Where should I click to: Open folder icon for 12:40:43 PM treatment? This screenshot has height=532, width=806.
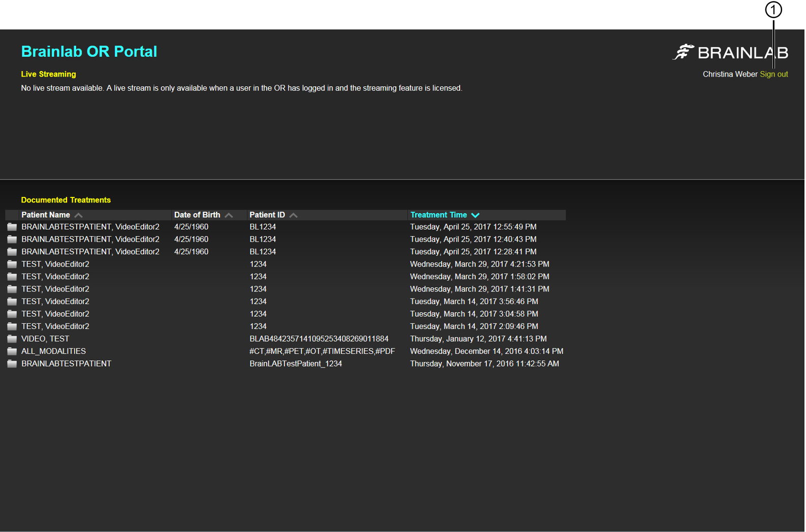click(12, 239)
